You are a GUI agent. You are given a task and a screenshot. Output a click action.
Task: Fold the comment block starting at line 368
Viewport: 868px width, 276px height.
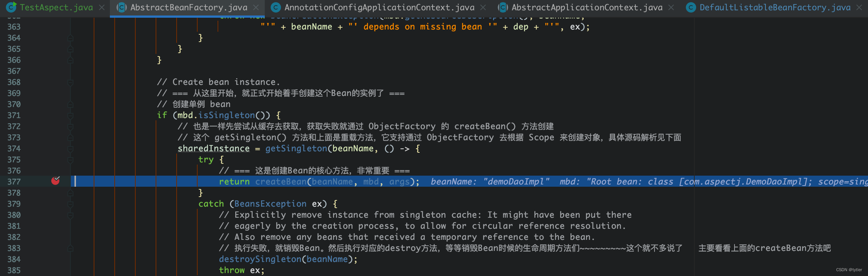tap(70, 82)
